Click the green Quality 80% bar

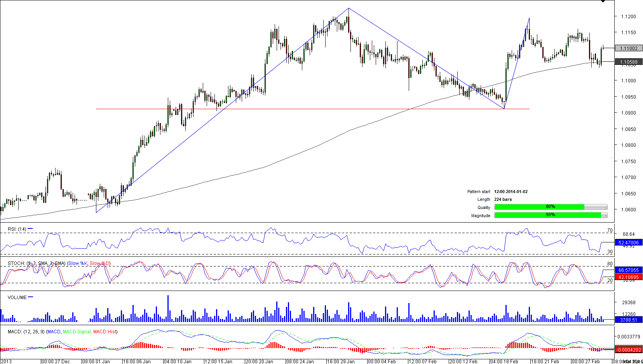pos(539,207)
